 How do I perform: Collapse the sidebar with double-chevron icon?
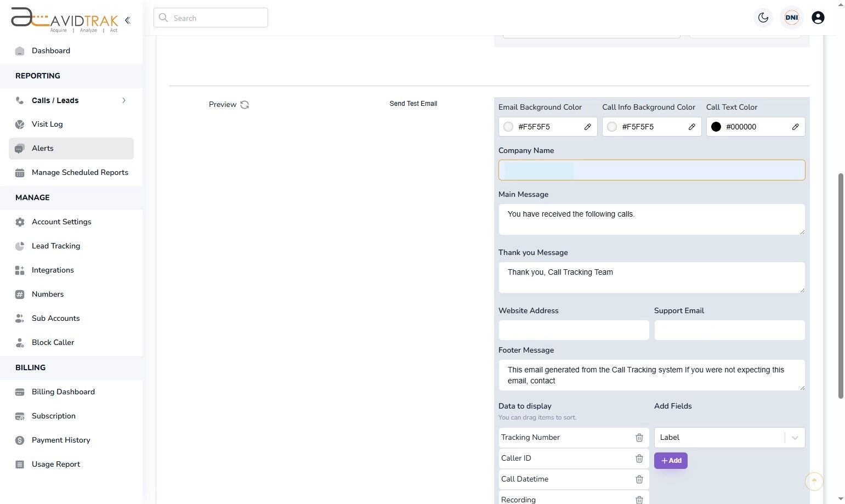click(x=127, y=20)
